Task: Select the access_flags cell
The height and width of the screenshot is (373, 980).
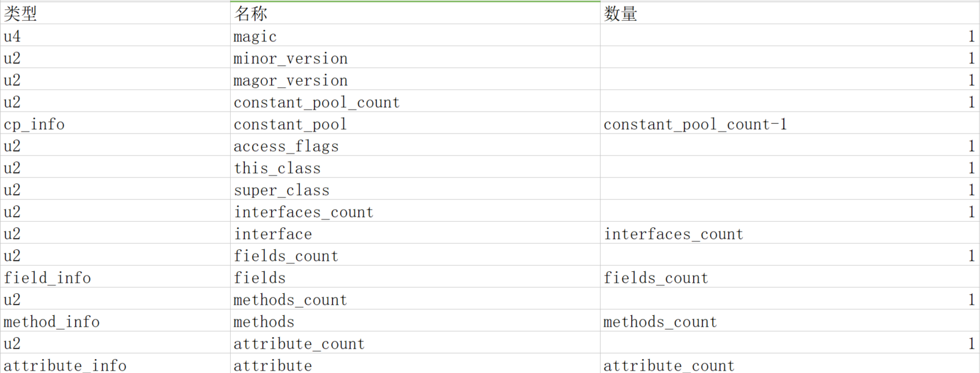Action: [286, 146]
